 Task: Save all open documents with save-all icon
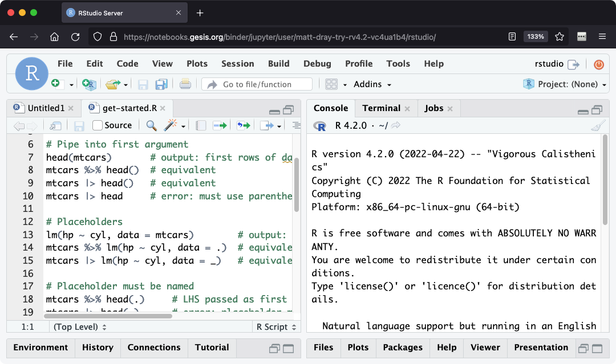point(160,84)
